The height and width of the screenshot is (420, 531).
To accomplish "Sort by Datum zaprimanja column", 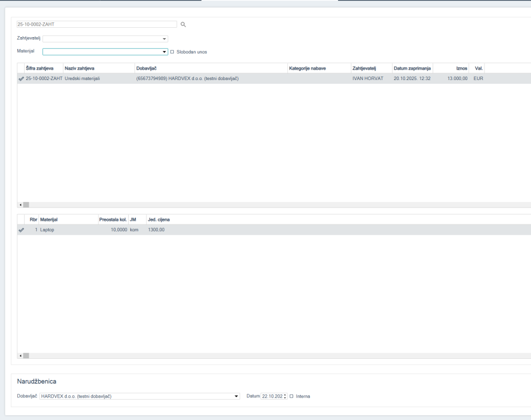I will (x=412, y=68).
